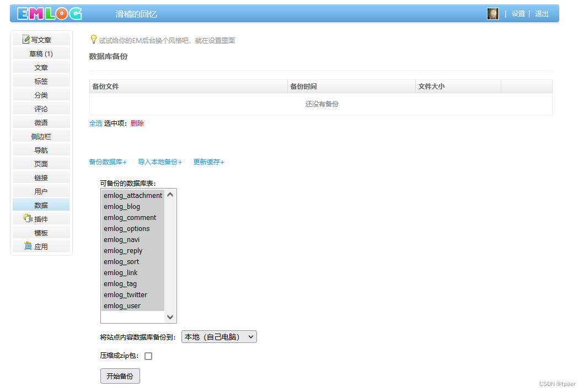The width and height of the screenshot is (584, 392).
Task: Expand the 更新缓存+ section
Action: point(208,162)
